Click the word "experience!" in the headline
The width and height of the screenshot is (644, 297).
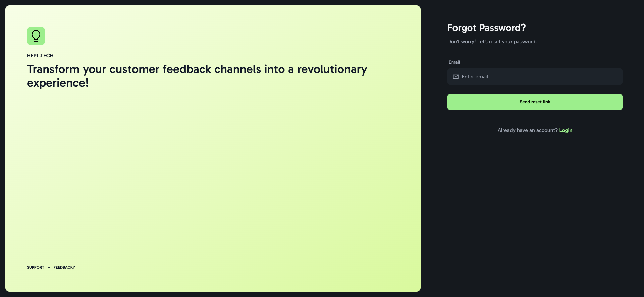(58, 83)
